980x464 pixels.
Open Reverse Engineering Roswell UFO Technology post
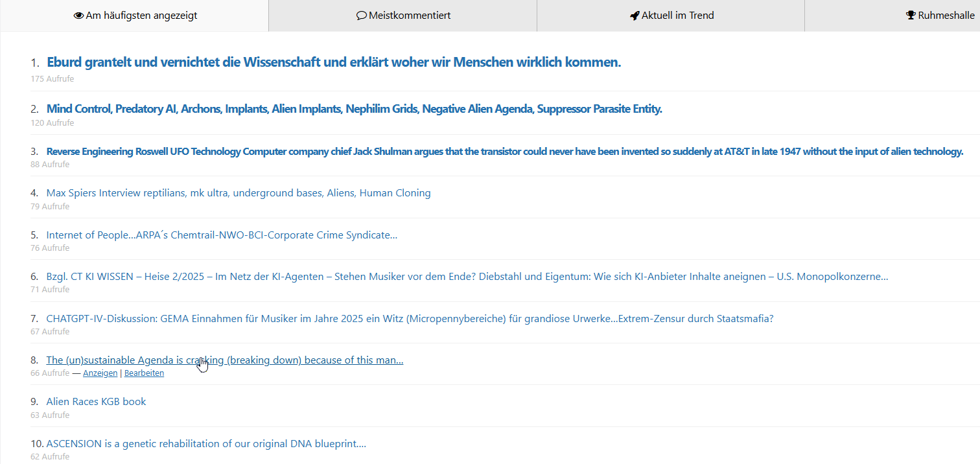click(x=504, y=152)
